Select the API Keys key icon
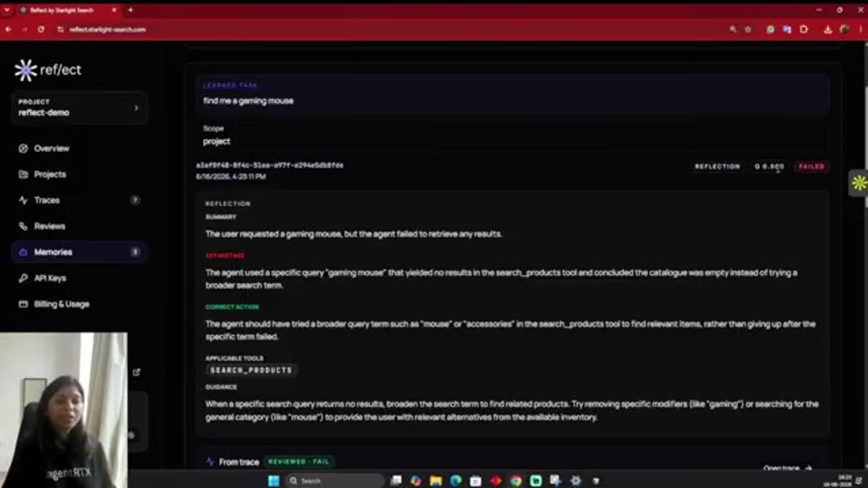868x488 pixels. tap(24, 278)
